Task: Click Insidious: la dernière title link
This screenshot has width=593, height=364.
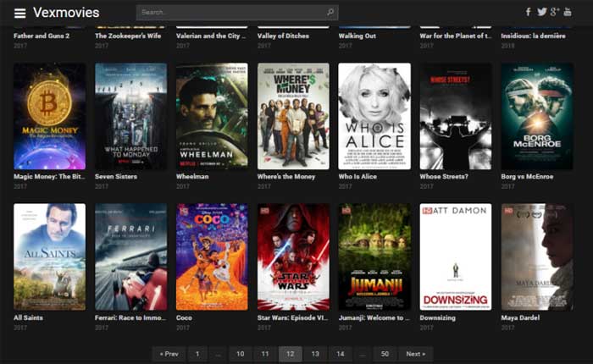Action: click(x=533, y=36)
